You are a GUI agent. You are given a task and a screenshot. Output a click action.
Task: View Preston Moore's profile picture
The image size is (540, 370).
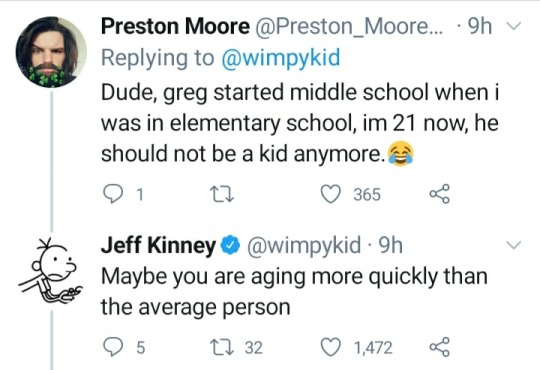[x=51, y=52]
